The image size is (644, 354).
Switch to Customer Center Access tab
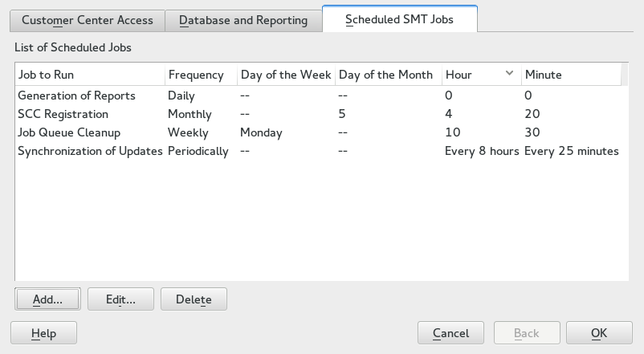point(88,20)
